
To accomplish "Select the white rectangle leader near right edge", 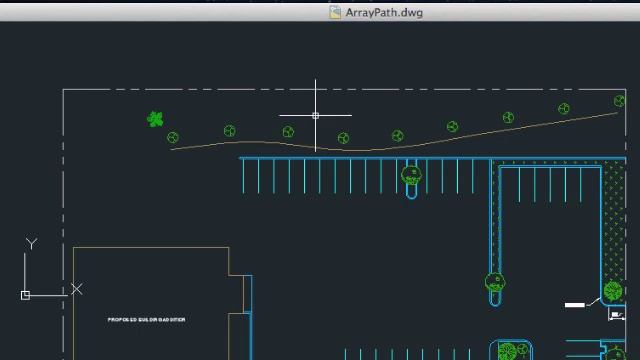I will coord(575,305).
